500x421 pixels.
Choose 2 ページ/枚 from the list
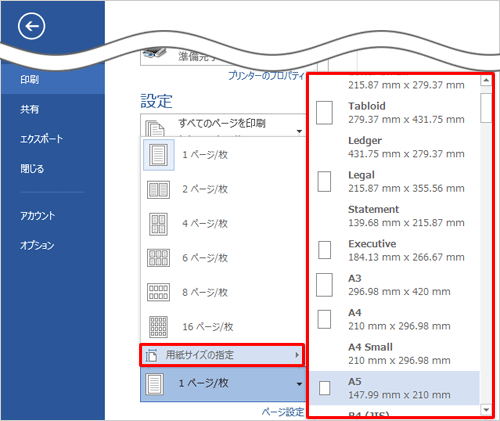(x=205, y=189)
